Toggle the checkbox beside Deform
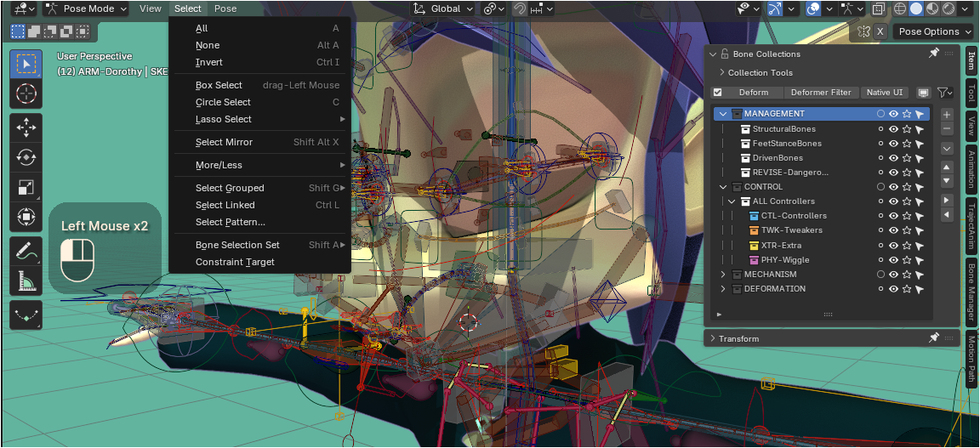 [717, 93]
